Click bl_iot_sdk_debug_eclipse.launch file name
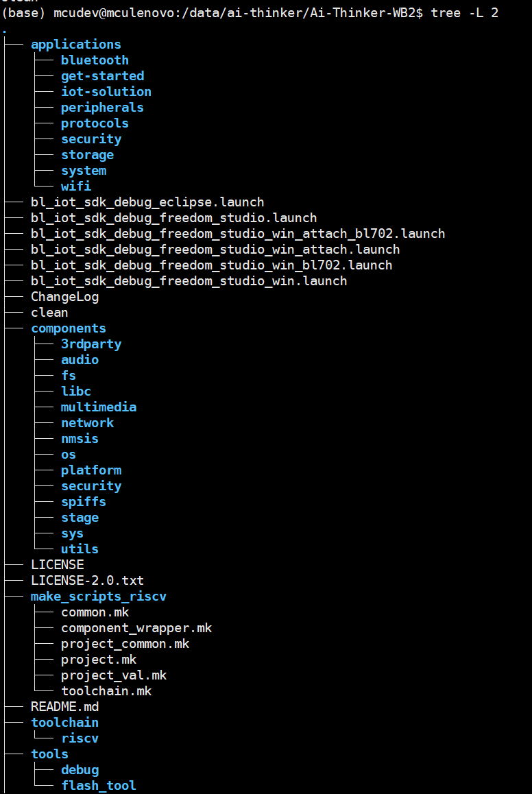 click(x=147, y=202)
